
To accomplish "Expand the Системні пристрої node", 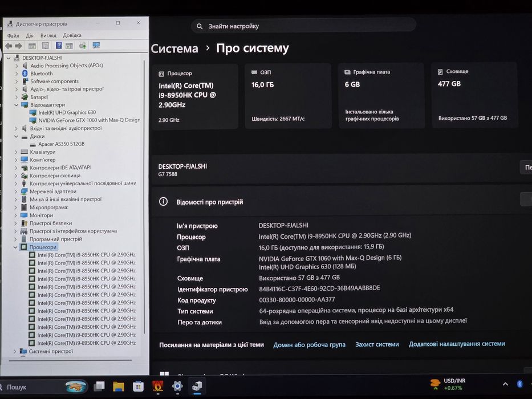I will click(x=15, y=351).
